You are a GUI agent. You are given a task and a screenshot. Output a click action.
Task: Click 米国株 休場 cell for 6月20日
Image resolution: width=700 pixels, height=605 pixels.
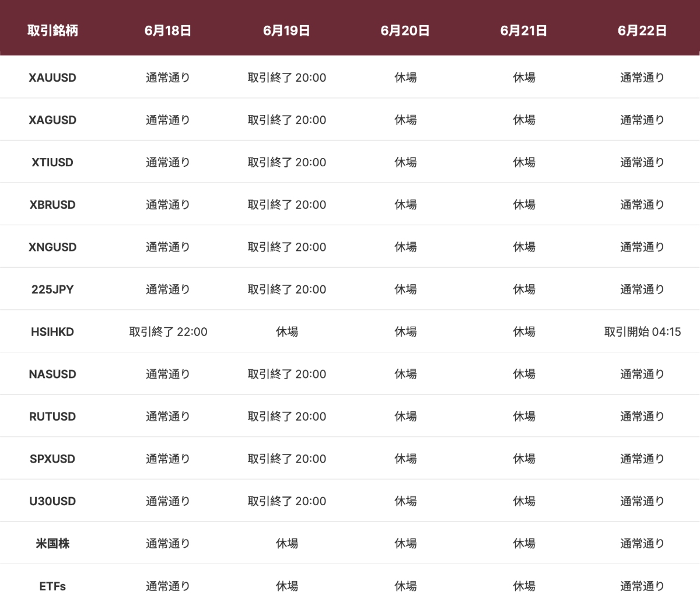coord(405,544)
